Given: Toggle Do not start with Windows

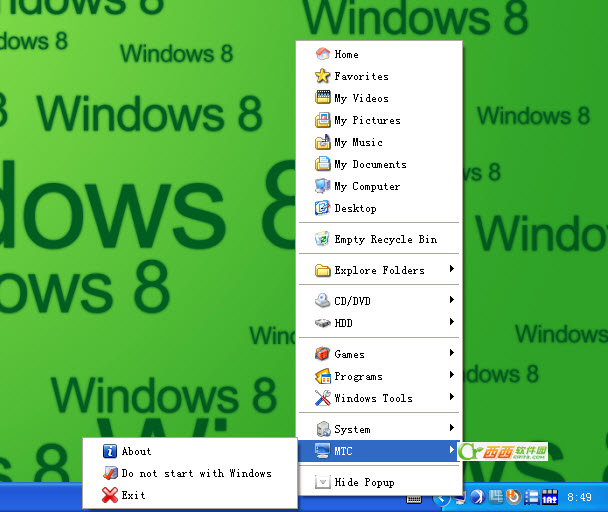Looking at the screenshot, I should [190, 473].
